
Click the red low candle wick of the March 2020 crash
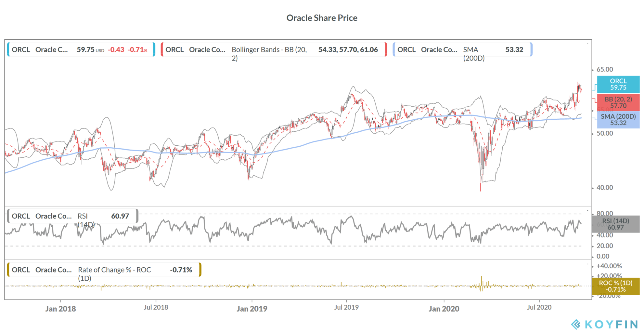(481, 187)
